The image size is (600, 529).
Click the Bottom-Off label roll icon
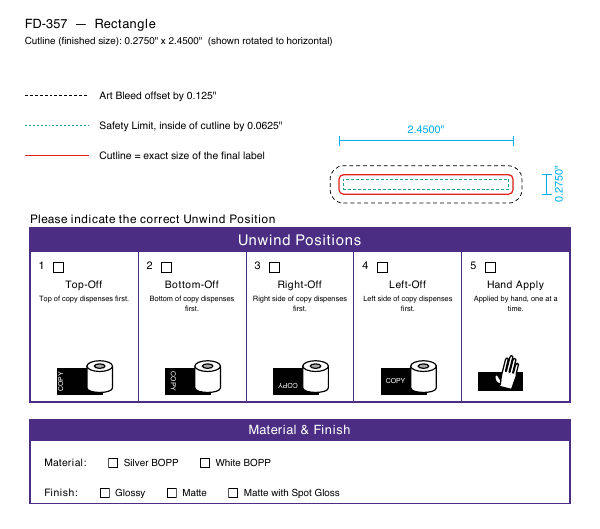tap(193, 377)
